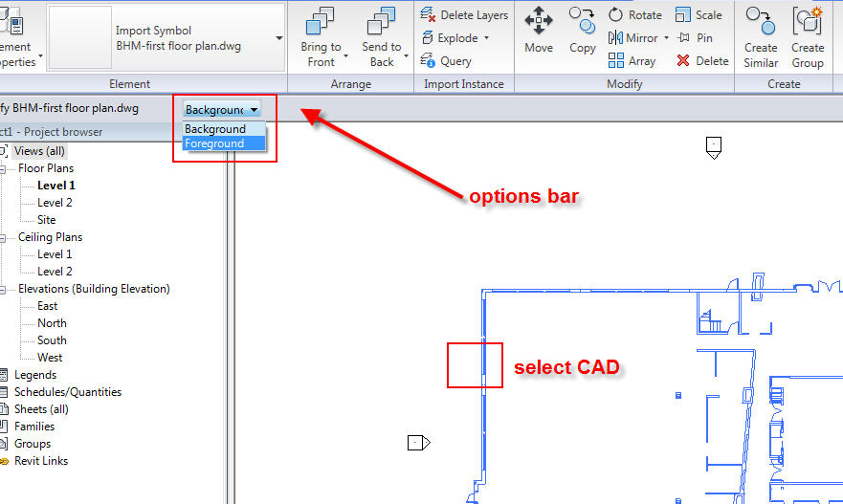Click Create Group tool

click(808, 37)
